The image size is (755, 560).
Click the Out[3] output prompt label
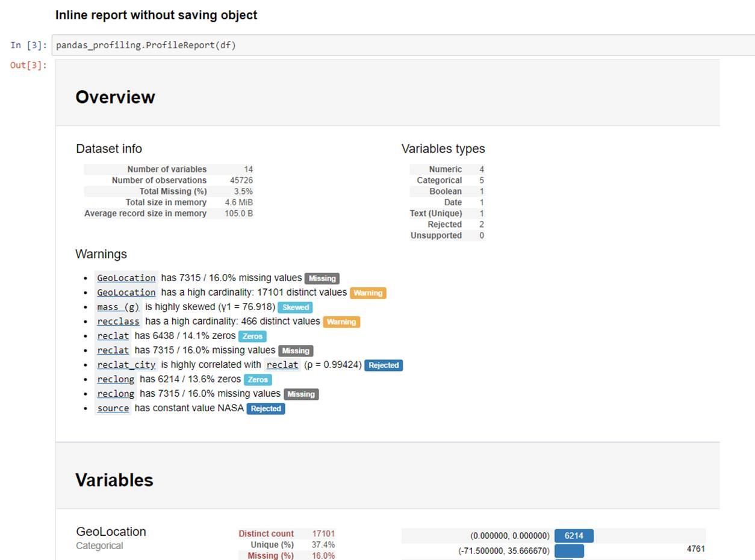pos(28,65)
